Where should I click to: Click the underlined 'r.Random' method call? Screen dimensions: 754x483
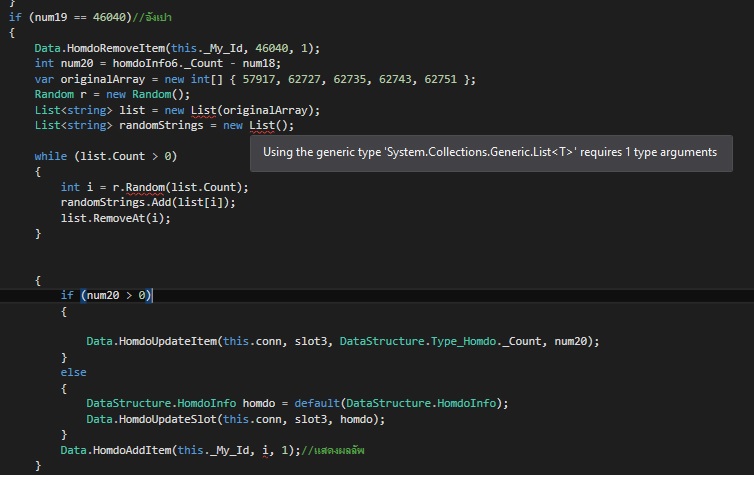point(138,187)
